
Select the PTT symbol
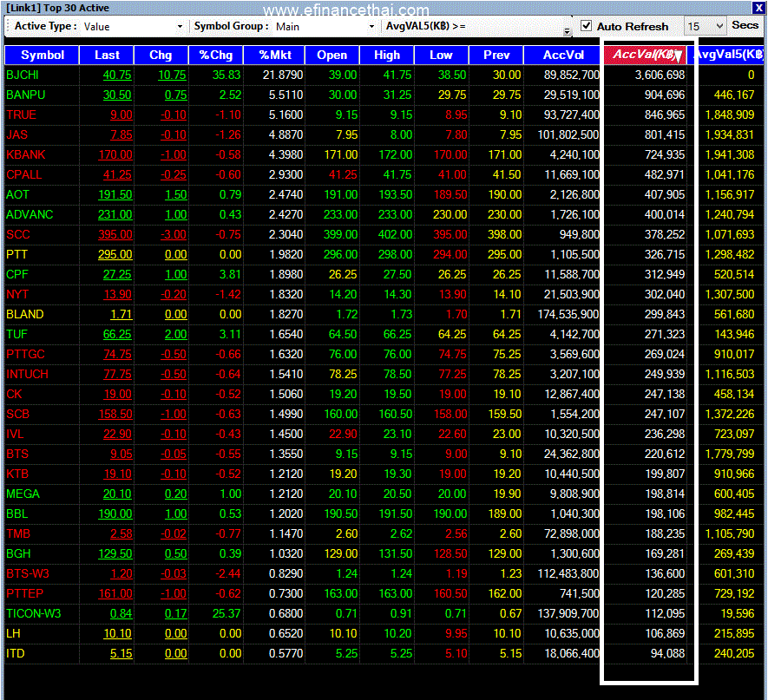tap(17, 254)
